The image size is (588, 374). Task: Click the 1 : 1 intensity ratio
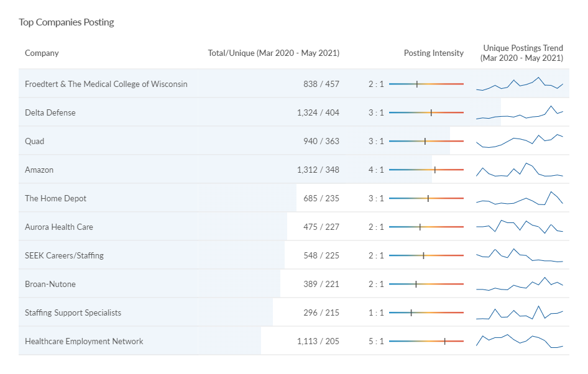[x=376, y=312]
